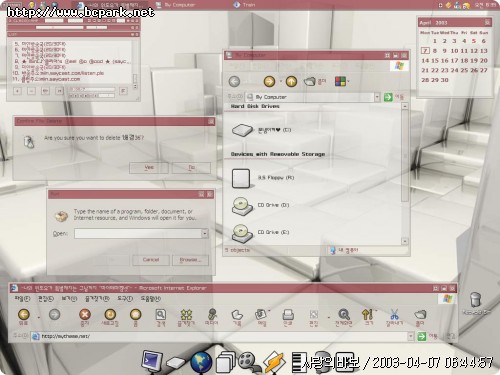The width and height of the screenshot is (500, 375).
Task: Open the 편집(E) menu in Internet Explorer
Action: tap(46, 299)
